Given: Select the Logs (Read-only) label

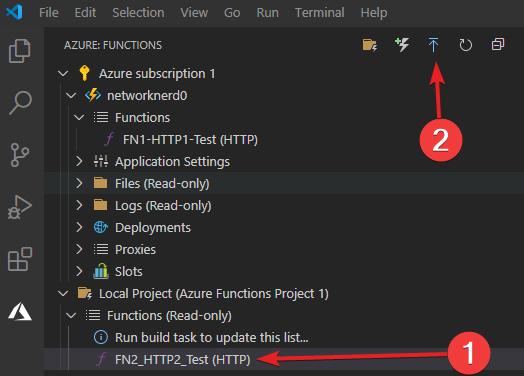Looking at the screenshot, I should pos(163,206).
